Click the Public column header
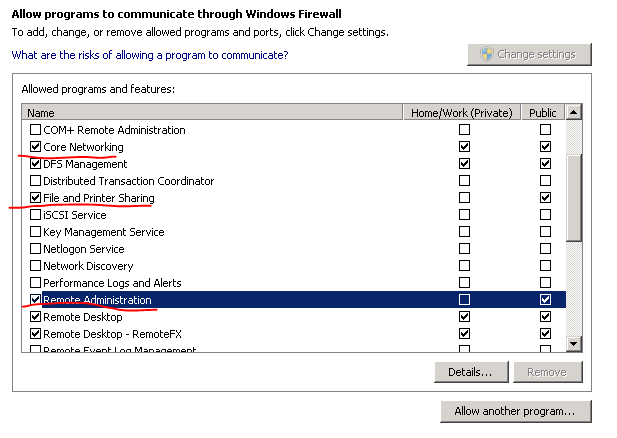This screenshot has width=617, height=438. (543, 113)
